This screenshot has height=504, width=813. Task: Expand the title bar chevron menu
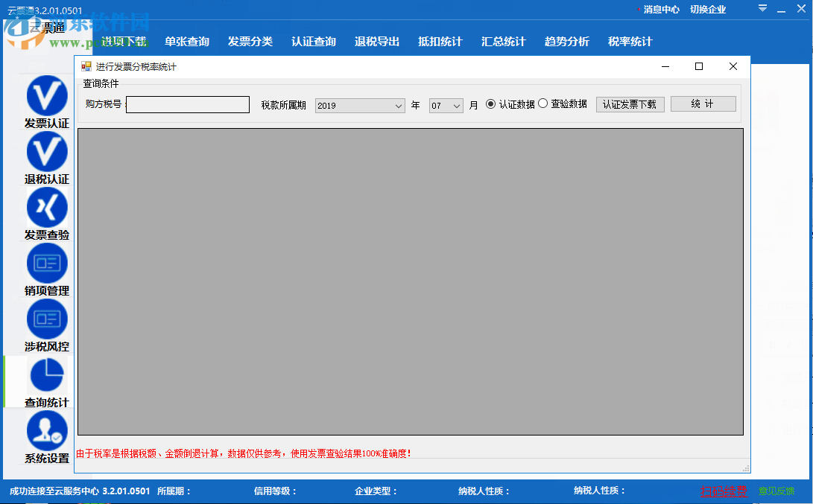762,9
